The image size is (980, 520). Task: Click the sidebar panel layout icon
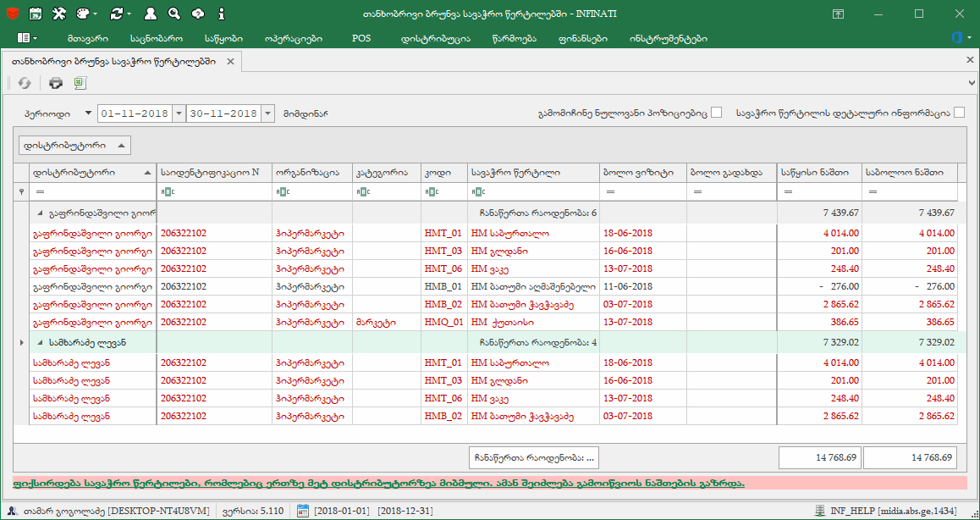pos(23,38)
